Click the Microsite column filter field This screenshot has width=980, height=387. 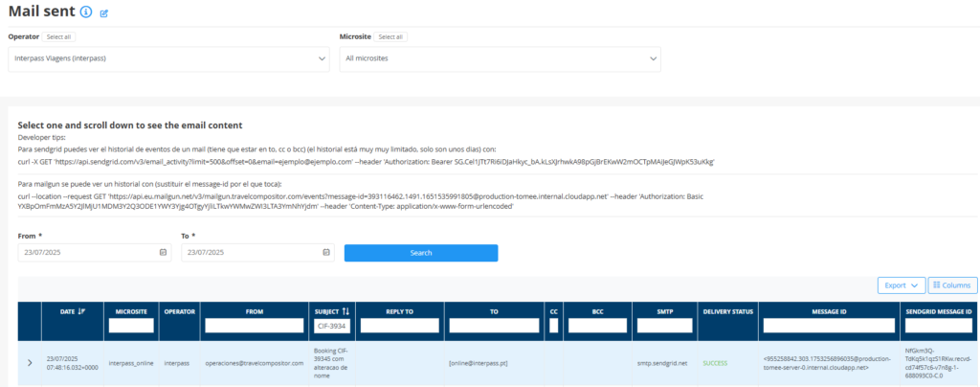click(x=131, y=327)
